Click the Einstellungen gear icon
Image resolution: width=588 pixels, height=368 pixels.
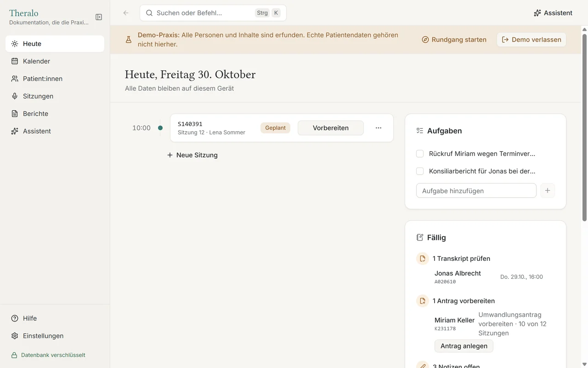coord(15,336)
